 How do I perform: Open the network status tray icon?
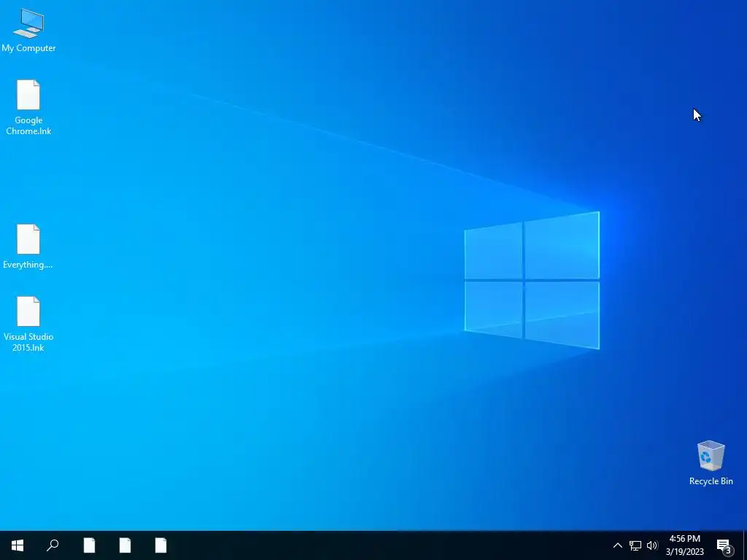click(635, 545)
